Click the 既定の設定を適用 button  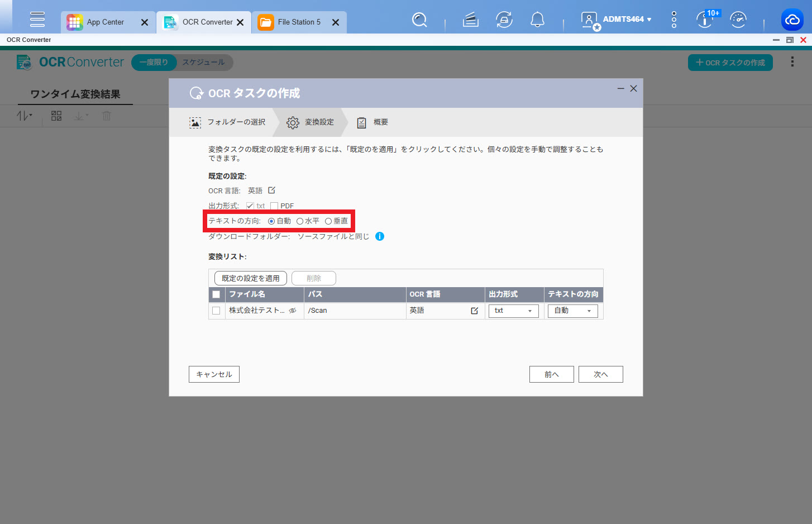pos(251,278)
